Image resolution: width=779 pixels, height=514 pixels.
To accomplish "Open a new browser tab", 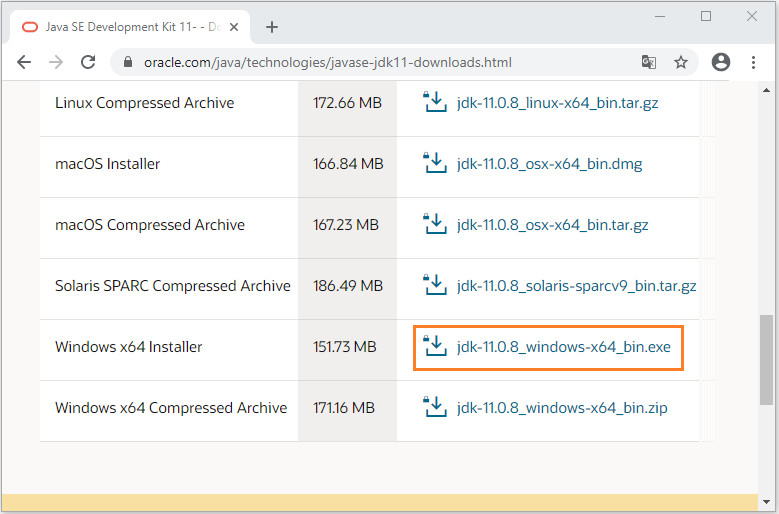I will [272, 27].
